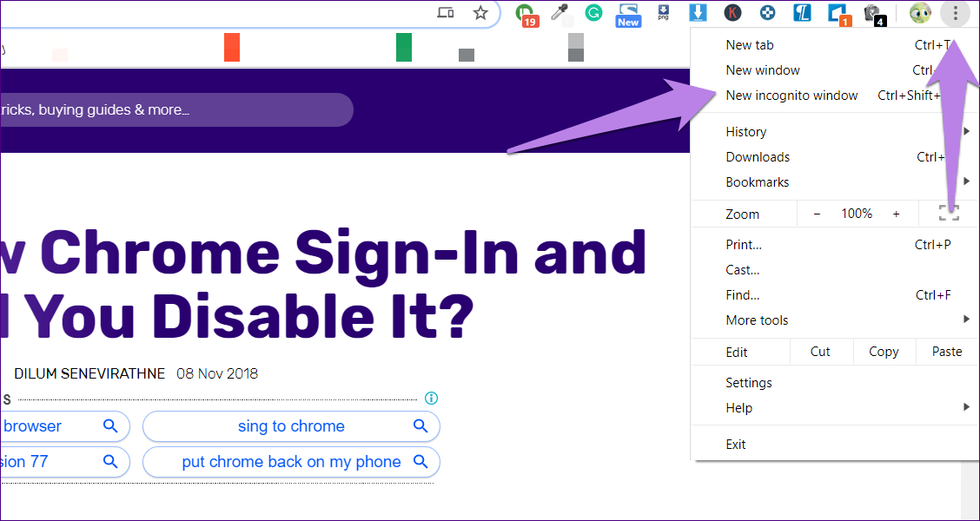980x521 pixels.
Task: Click the send-to-devices icon in address bar
Action: tap(446, 13)
